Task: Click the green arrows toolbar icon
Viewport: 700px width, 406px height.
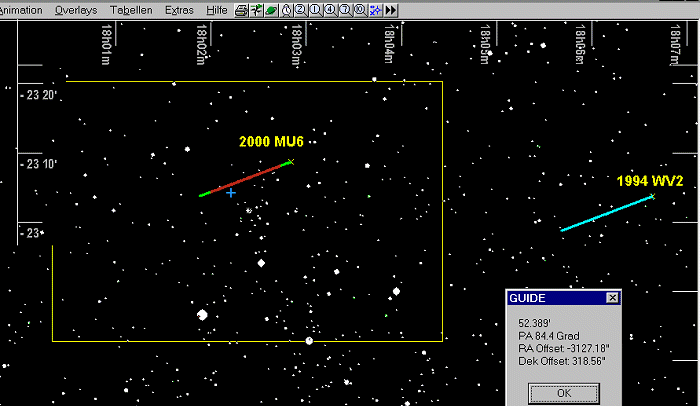Action: [x=257, y=9]
